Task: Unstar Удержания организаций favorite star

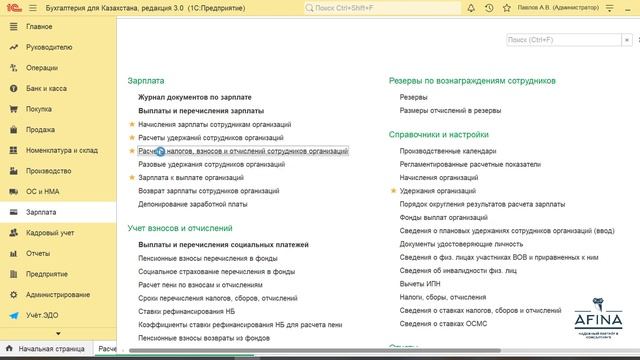Action: (393, 191)
